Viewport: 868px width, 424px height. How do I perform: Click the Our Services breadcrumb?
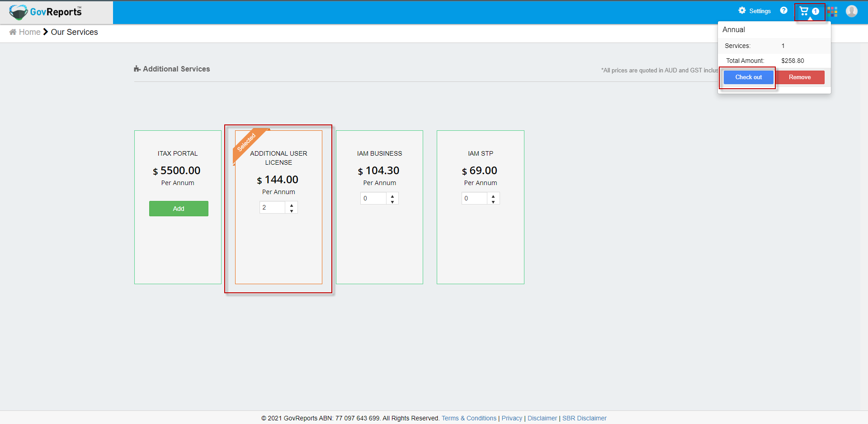[x=75, y=32]
